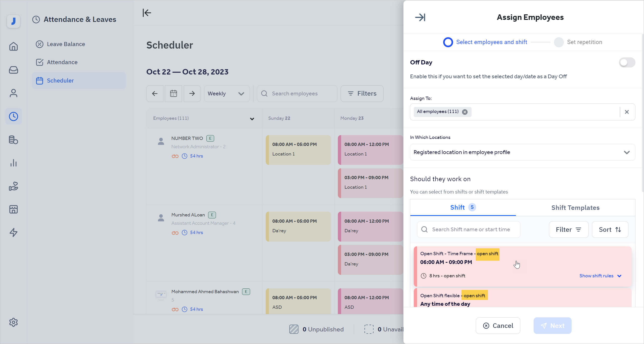
Task: Open the Payroll coins icon in sidebar
Action: coord(13,140)
